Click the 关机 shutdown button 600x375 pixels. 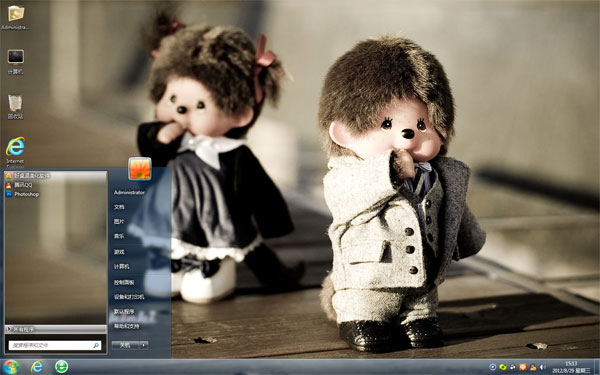[126, 345]
